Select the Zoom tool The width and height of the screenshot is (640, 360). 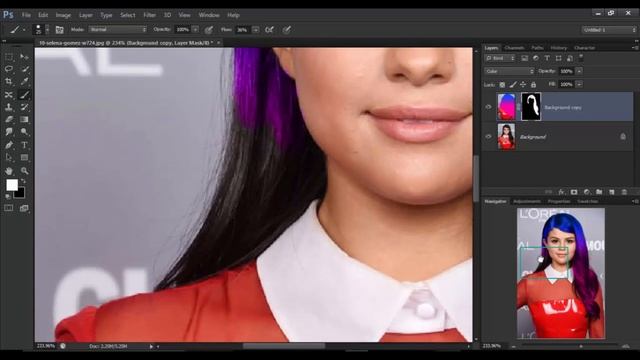[24, 171]
